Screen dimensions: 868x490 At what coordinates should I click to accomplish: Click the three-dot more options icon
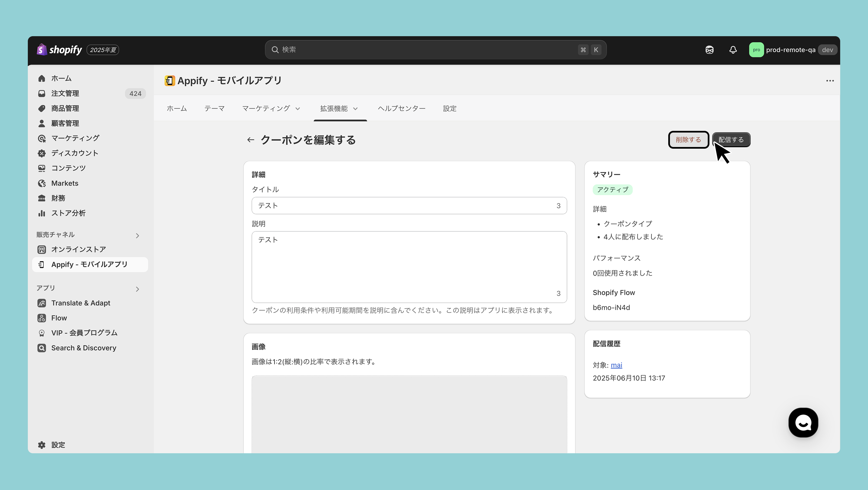830,80
